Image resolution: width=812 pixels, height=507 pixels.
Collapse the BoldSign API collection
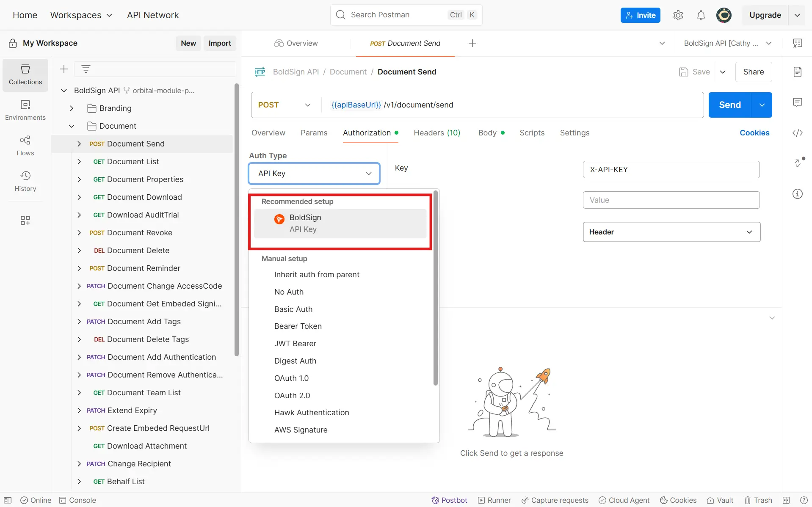tap(64, 91)
